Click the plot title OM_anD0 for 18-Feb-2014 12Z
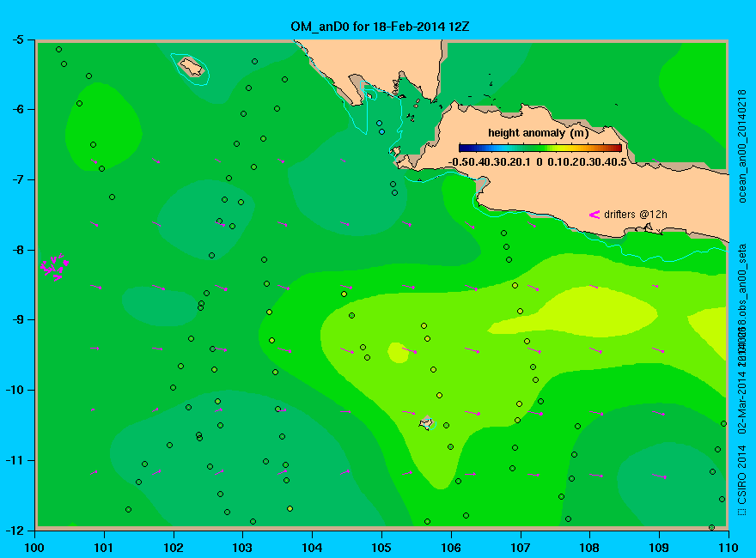This screenshot has height=558, width=756. point(380,27)
